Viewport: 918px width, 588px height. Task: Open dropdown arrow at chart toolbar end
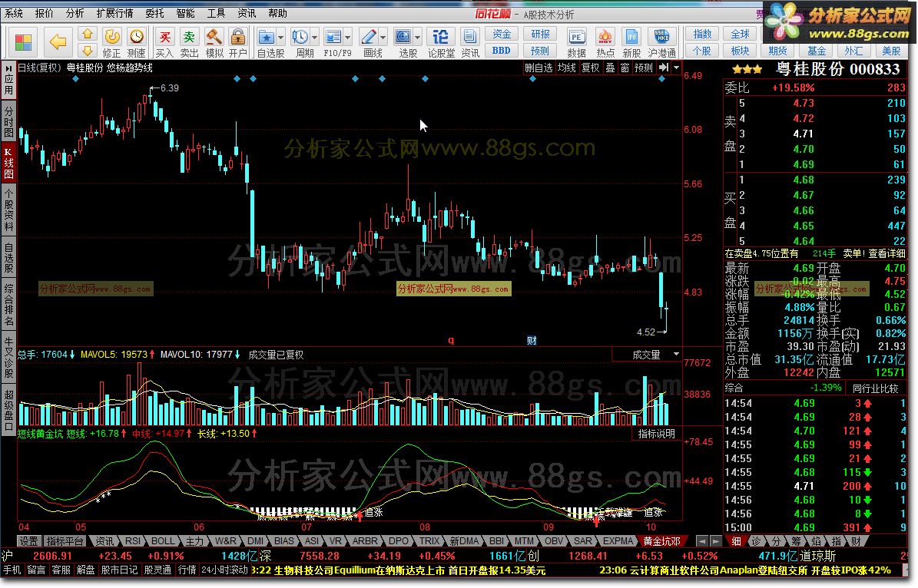(677, 68)
